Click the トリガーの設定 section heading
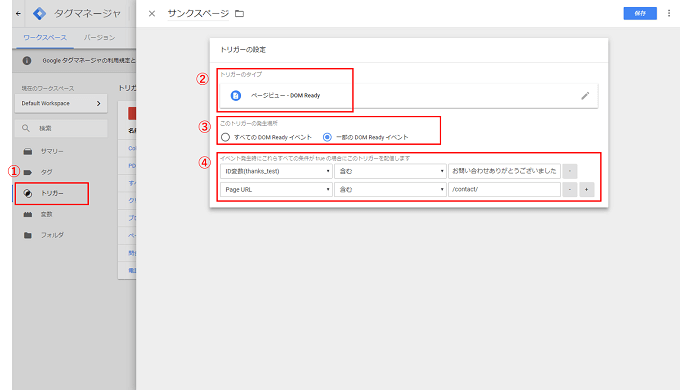The height and width of the screenshot is (390, 680). tap(243, 50)
